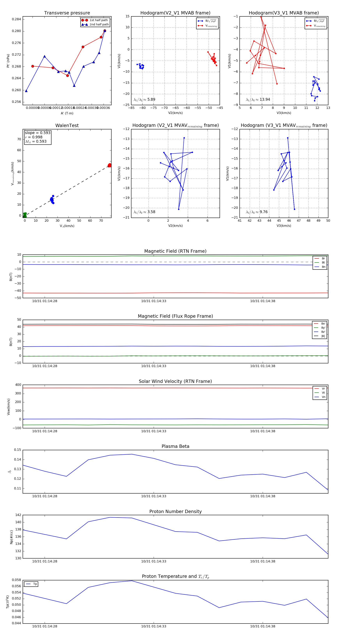Click the 'Br' legend entry
This screenshot has height=644, width=351.
(x=320, y=259)
